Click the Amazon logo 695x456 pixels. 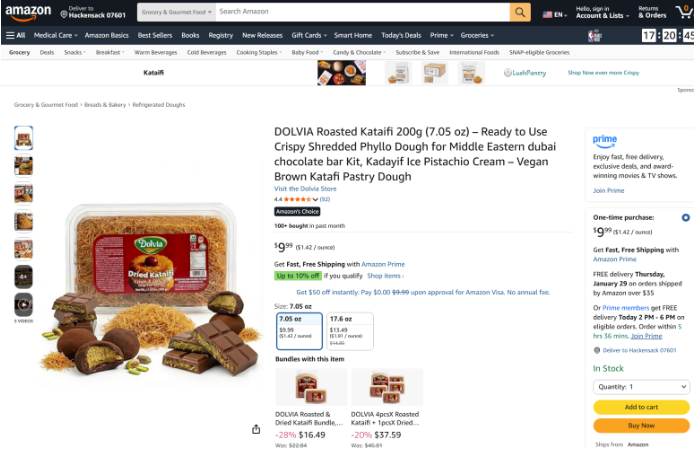(x=28, y=13)
